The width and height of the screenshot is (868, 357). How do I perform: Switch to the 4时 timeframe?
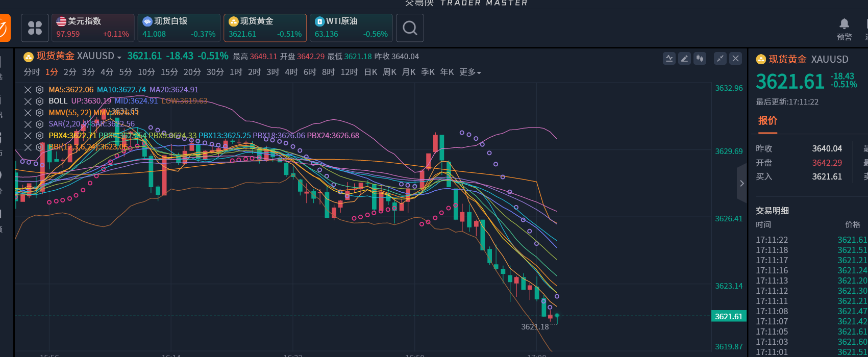tap(291, 72)
